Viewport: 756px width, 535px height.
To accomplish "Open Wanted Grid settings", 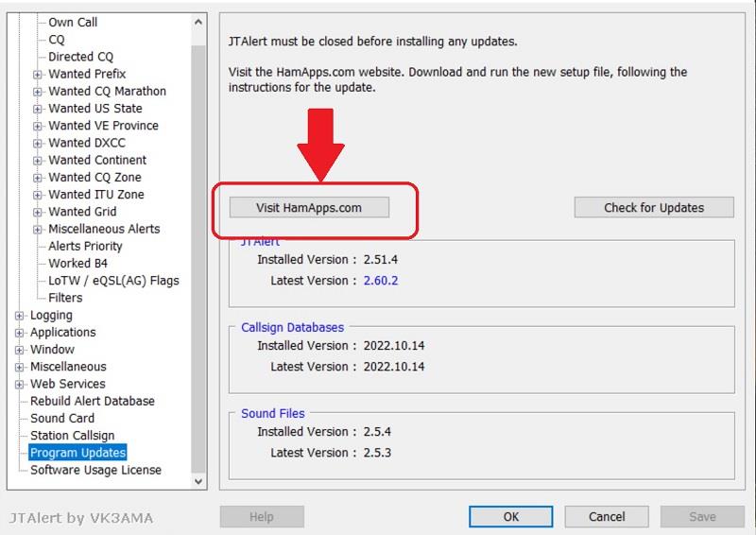I will [x=82, y=212].
